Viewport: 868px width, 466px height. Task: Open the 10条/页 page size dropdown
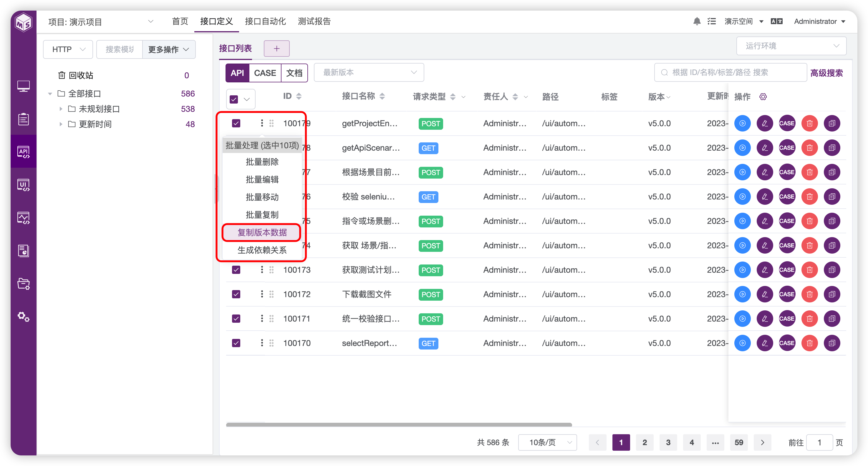click(x=547, y=442)
